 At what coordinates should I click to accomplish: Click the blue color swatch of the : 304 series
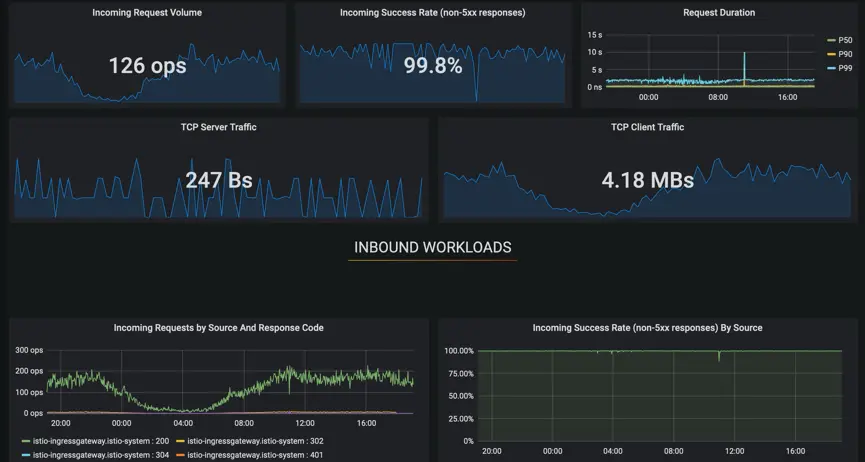(25, 455)
